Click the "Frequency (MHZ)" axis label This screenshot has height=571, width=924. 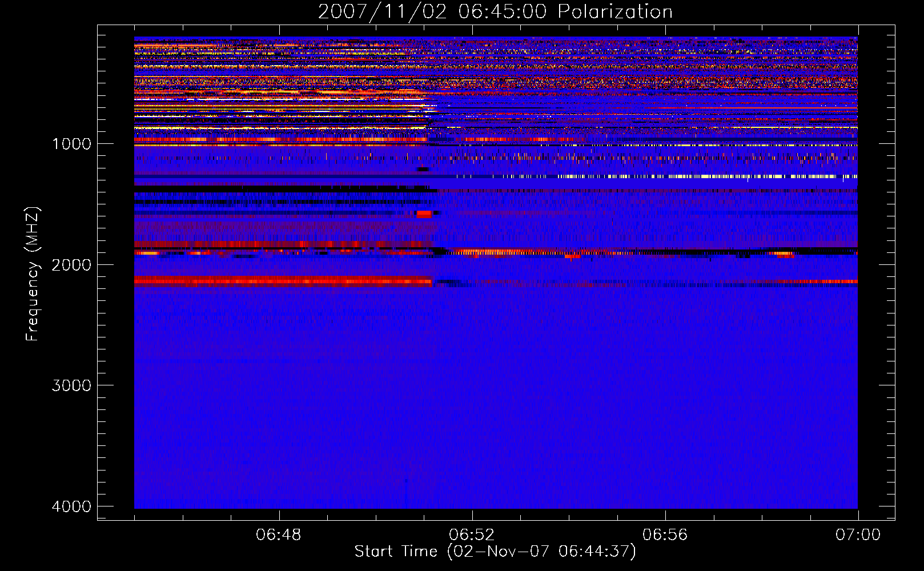[x=33, y=274]
